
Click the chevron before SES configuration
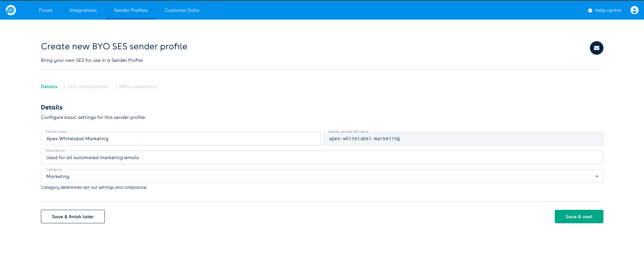pos(64,87)
